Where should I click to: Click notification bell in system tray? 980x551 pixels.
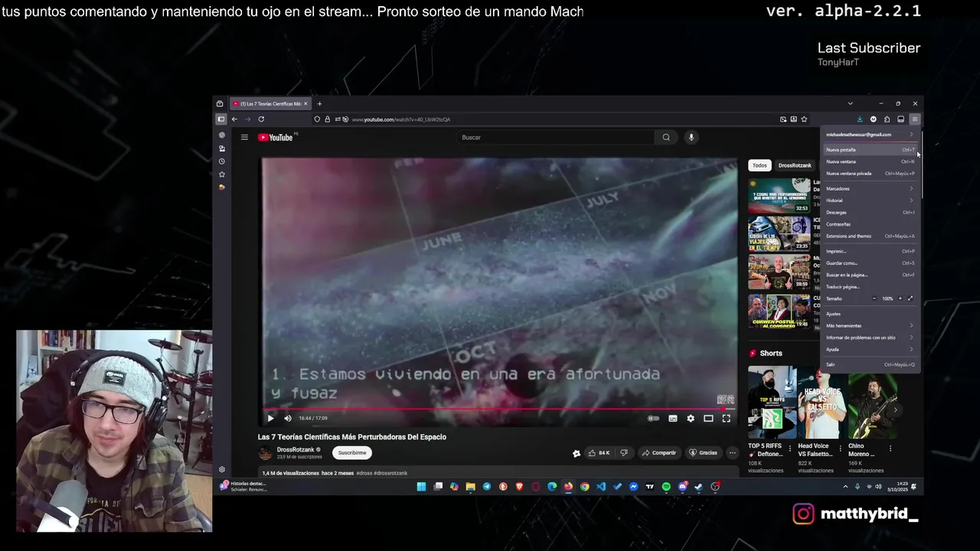(x=913, y=487)
